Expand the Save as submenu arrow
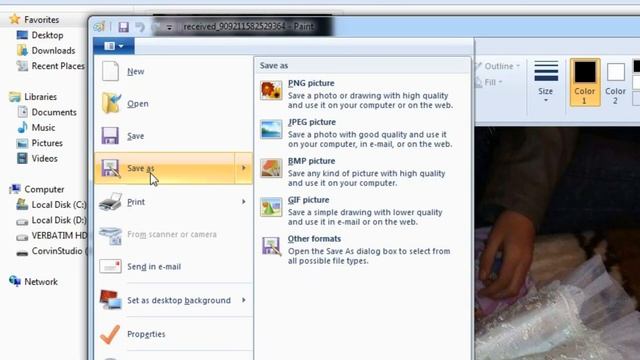This screenshot has height=360, width=640. click(x=244, y=168)
